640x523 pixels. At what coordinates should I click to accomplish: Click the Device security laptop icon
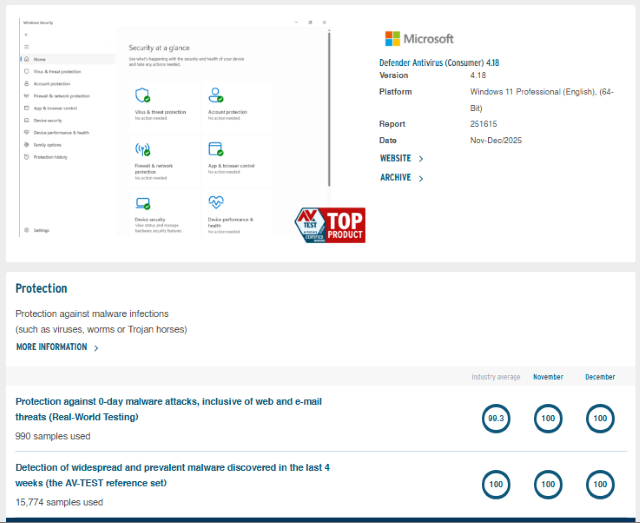pos(142,203)
